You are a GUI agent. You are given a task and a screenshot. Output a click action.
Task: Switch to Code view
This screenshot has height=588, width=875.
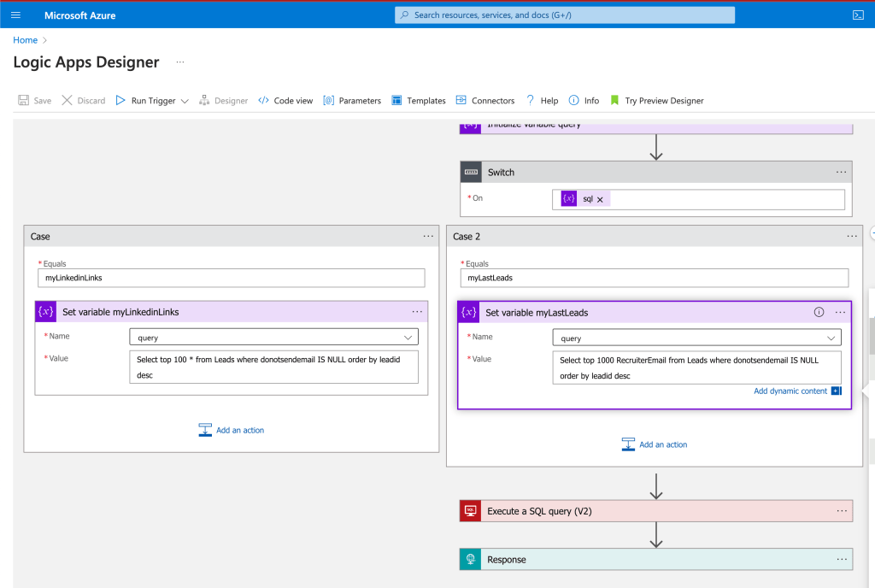point(285,100)
